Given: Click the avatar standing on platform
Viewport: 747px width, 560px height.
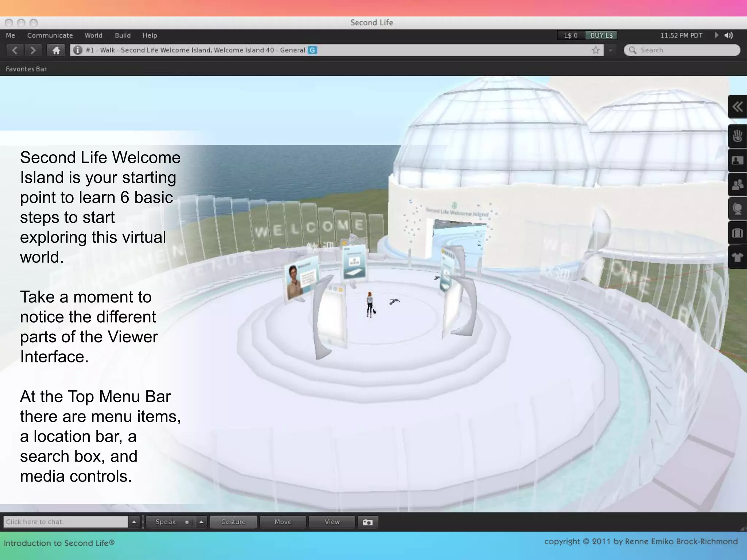Looking at the screenshot, I should (370, 304).
